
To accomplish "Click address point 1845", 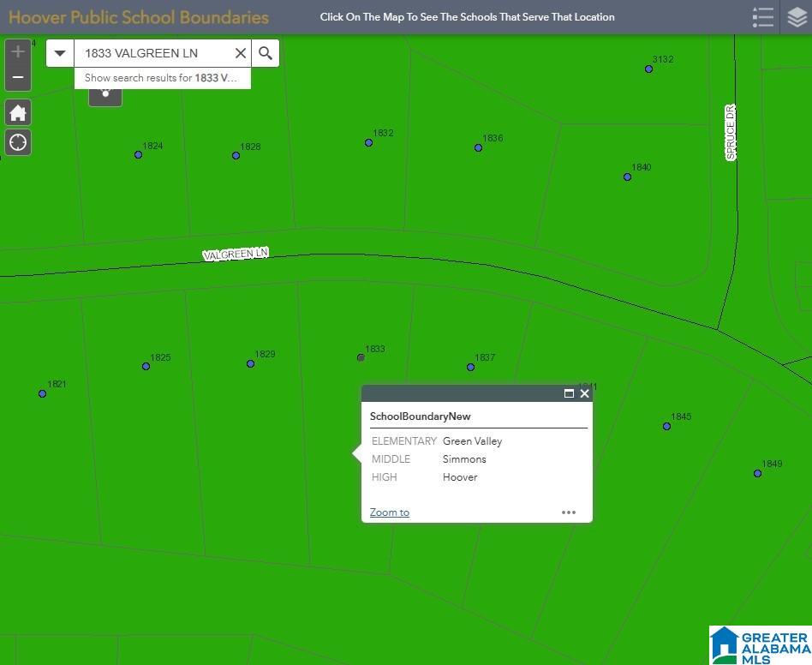I will [x=666, y=426].
